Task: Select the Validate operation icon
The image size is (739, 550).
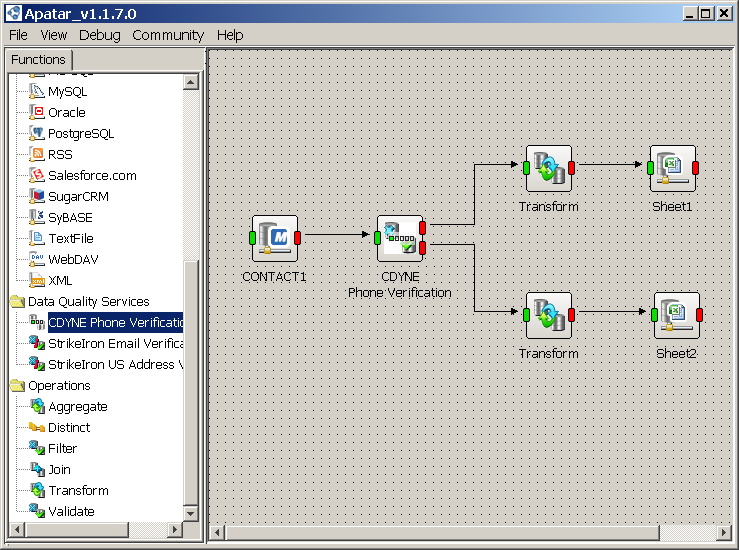Action: pos(37,511)
